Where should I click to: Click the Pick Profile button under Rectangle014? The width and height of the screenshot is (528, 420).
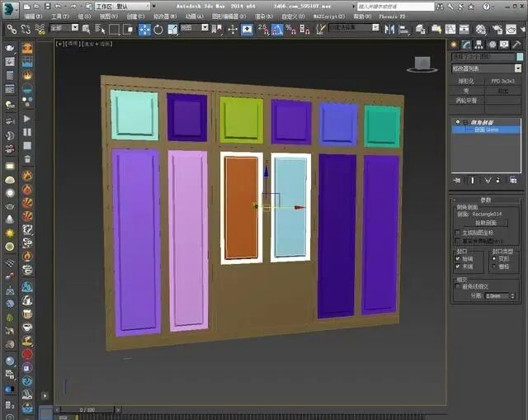[x=486, y=223]
